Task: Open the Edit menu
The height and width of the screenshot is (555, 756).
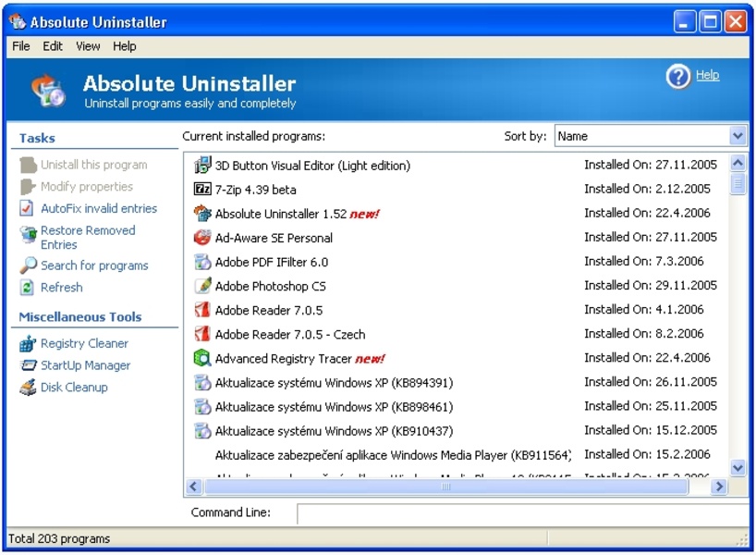Action: [x=53, y=46]
